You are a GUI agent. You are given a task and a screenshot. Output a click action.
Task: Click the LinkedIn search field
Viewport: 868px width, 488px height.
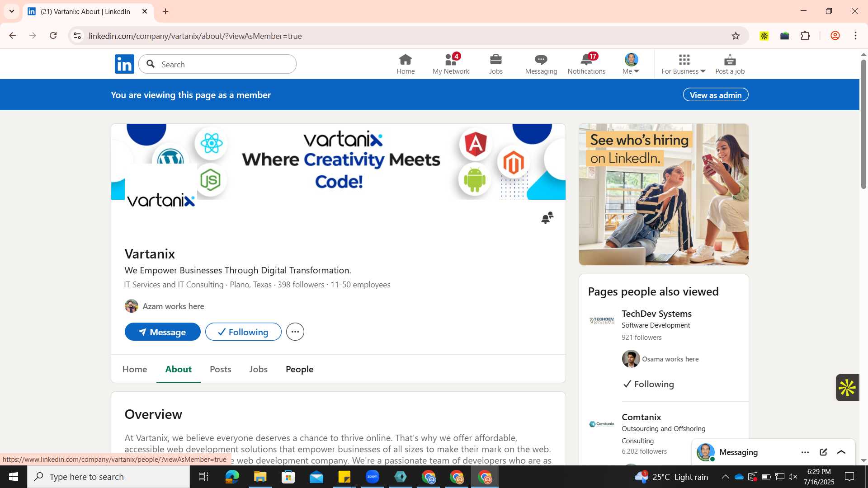coord(217,64)
